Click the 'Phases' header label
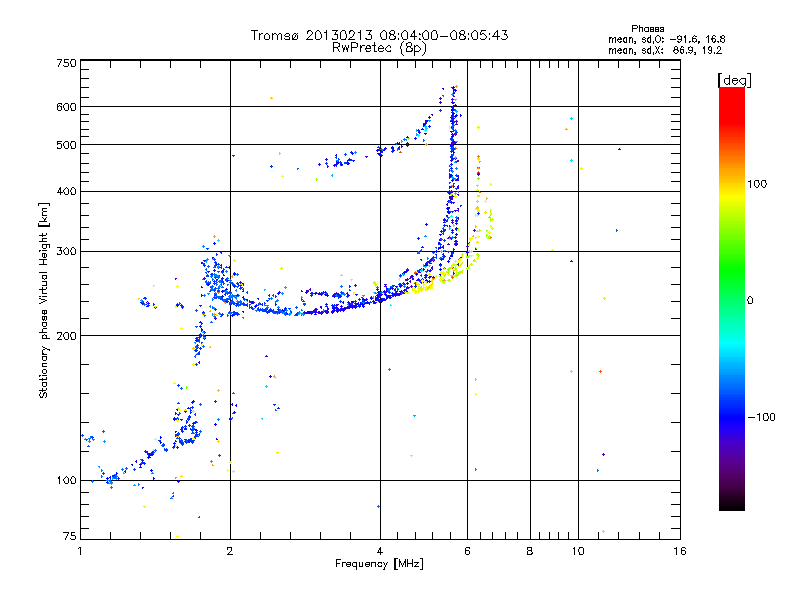 pos(647,29)
